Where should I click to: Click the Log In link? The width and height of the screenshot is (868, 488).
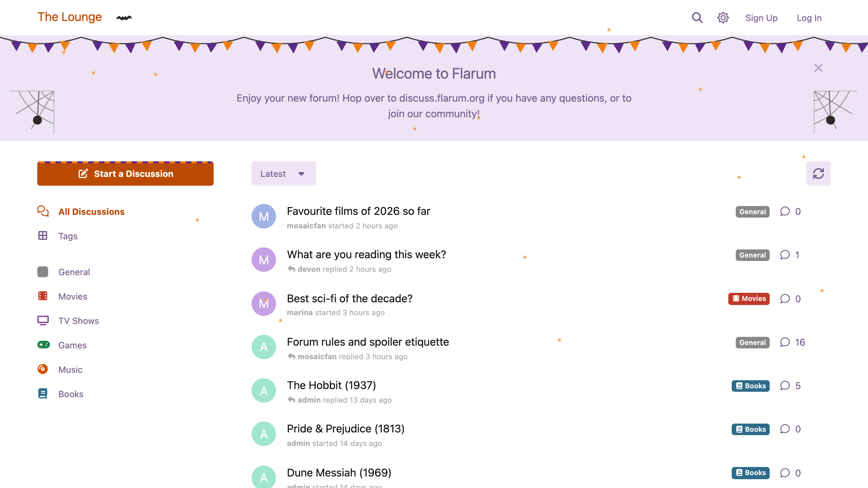click(809, 18)
